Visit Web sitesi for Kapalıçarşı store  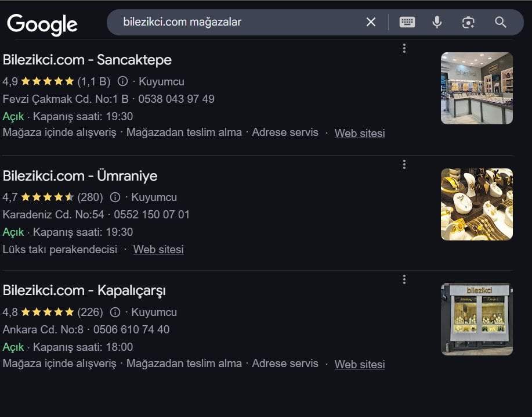[360, 364]
